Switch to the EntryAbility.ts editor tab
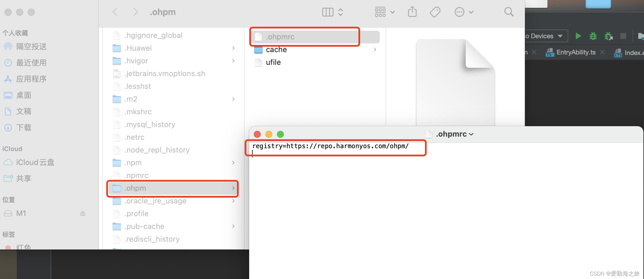Viewport: 644px width, 279px height. tap(571, 52)
